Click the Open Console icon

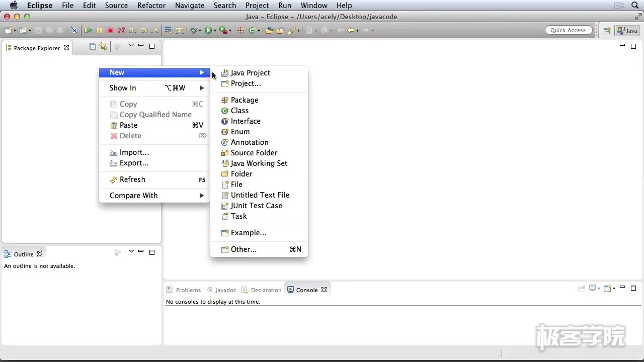point(607,288)
